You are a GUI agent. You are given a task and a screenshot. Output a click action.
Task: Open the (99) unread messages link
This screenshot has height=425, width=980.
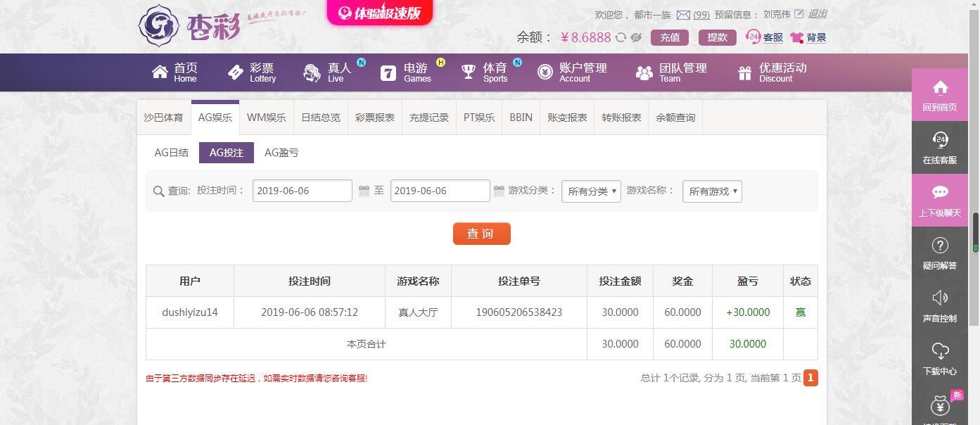(x=701, y=15)
